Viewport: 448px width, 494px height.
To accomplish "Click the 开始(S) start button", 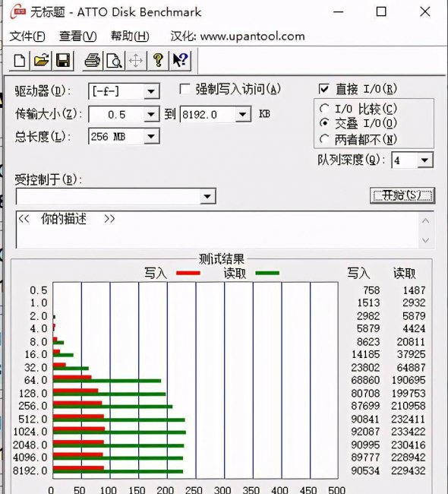I will click(402, 195).
